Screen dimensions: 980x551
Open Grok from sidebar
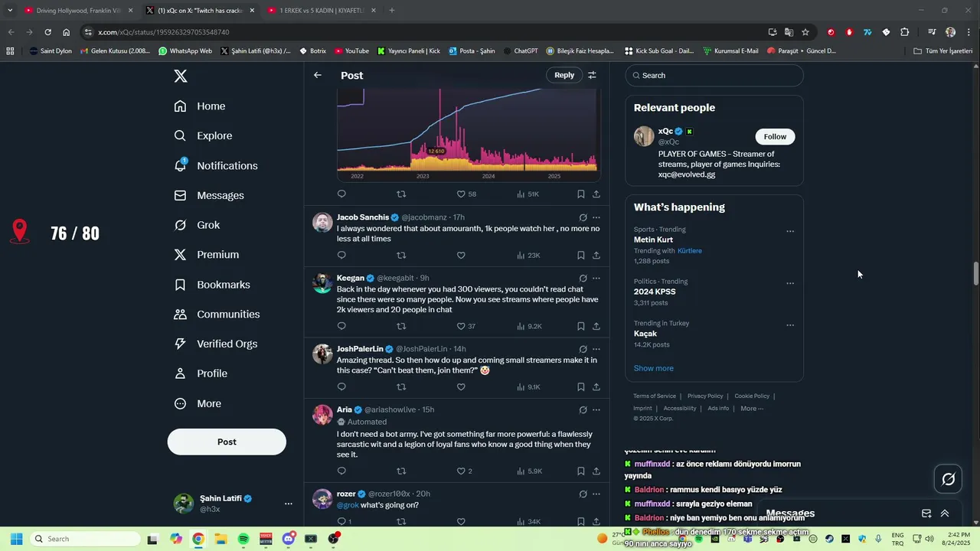[x=197, y=225]
